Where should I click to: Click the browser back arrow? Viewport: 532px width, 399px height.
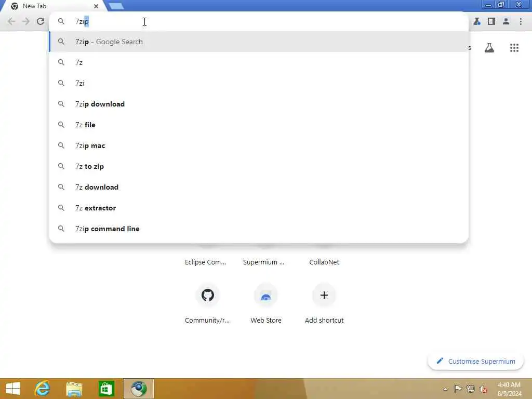point(11,21)
